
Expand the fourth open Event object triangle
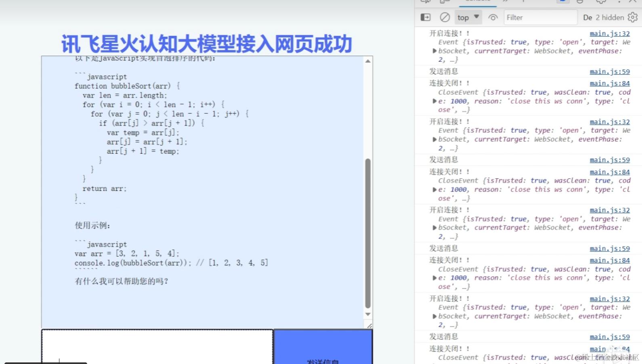point(434,316)
